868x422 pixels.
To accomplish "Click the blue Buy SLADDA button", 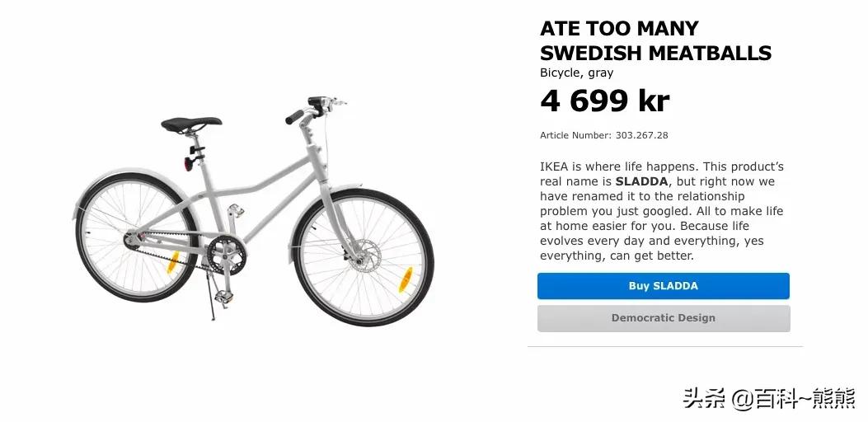I will pyautogui.click(x=663, y=286).
